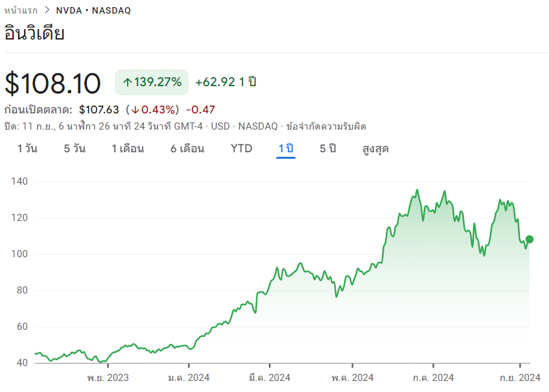
Task: Click the 100 y-axis label
Action: [x=19, y=254]
